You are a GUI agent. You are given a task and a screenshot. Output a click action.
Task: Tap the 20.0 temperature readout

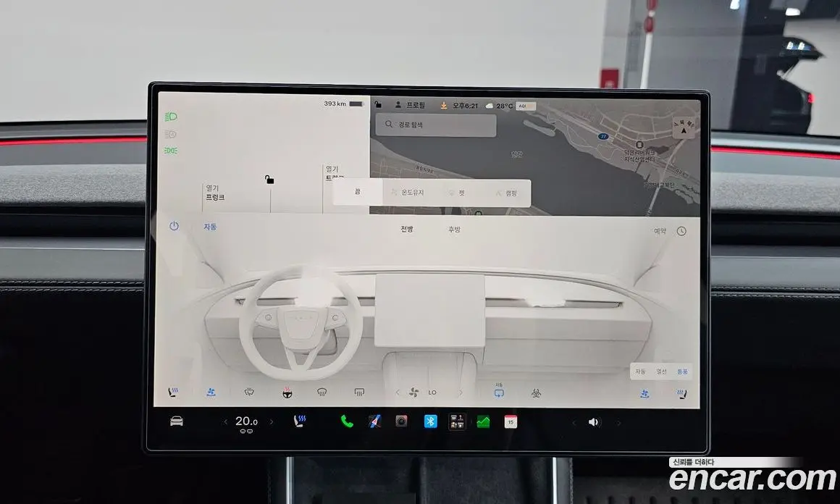(246, 421)
